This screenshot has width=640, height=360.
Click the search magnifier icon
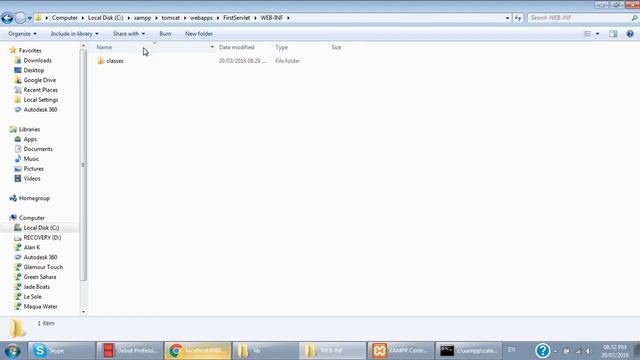click(x=634, y=18)
